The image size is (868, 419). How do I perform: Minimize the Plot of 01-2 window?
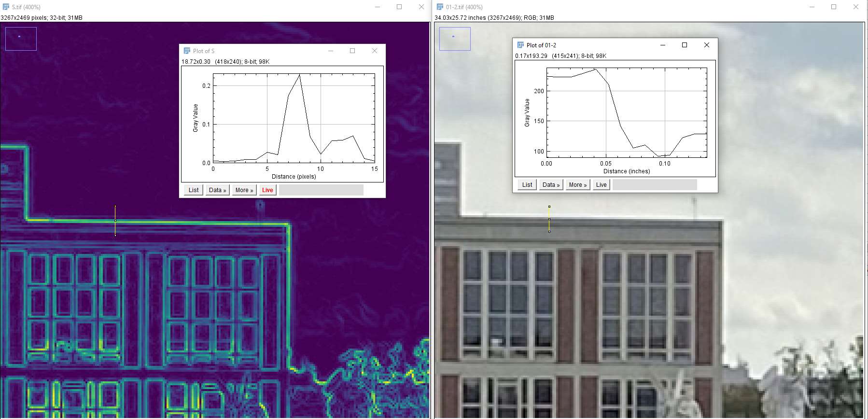663,45
